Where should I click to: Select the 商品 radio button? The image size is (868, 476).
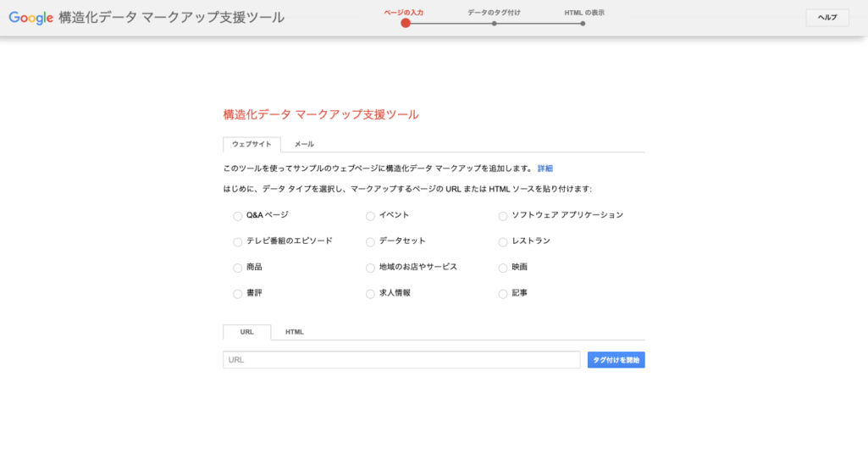[x=237, y=268]
